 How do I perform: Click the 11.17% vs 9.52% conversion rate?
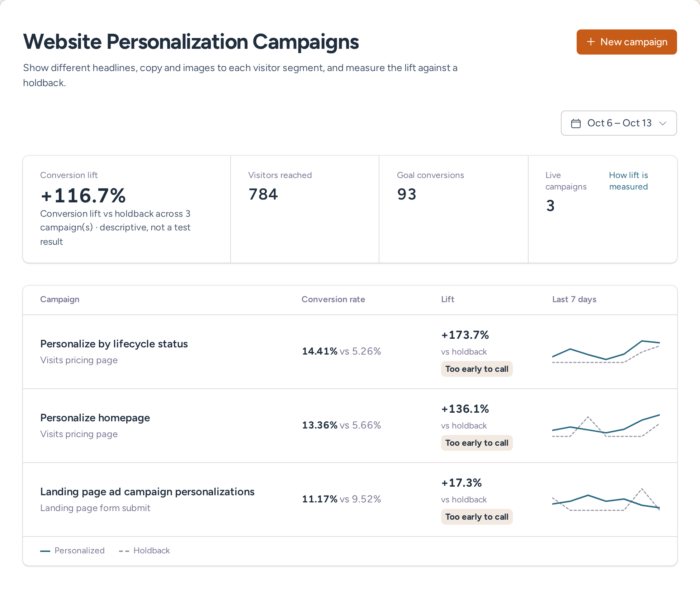tap(341, 499)
